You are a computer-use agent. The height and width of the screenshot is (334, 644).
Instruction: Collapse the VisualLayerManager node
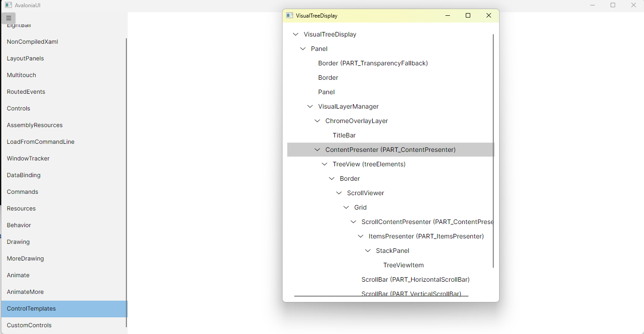310,106
